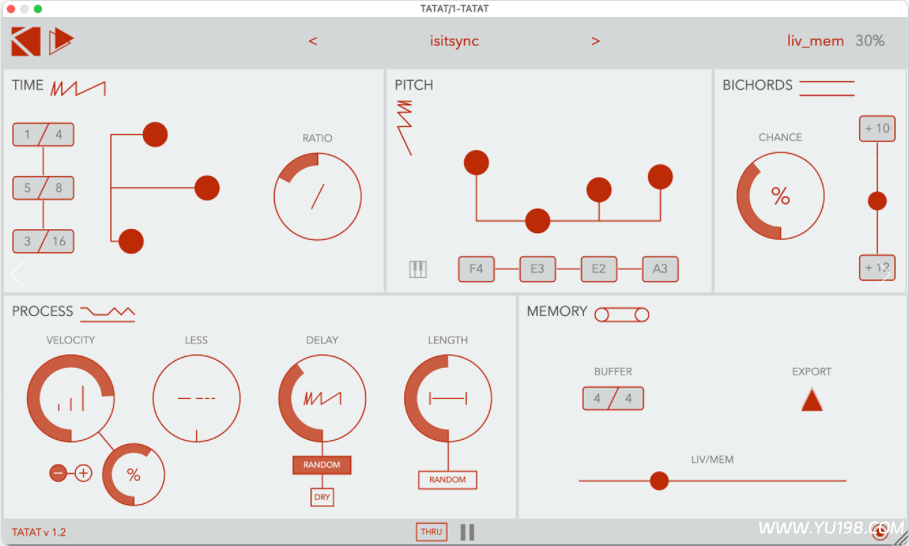Click the piano keyboard icon

click(418, 269)
